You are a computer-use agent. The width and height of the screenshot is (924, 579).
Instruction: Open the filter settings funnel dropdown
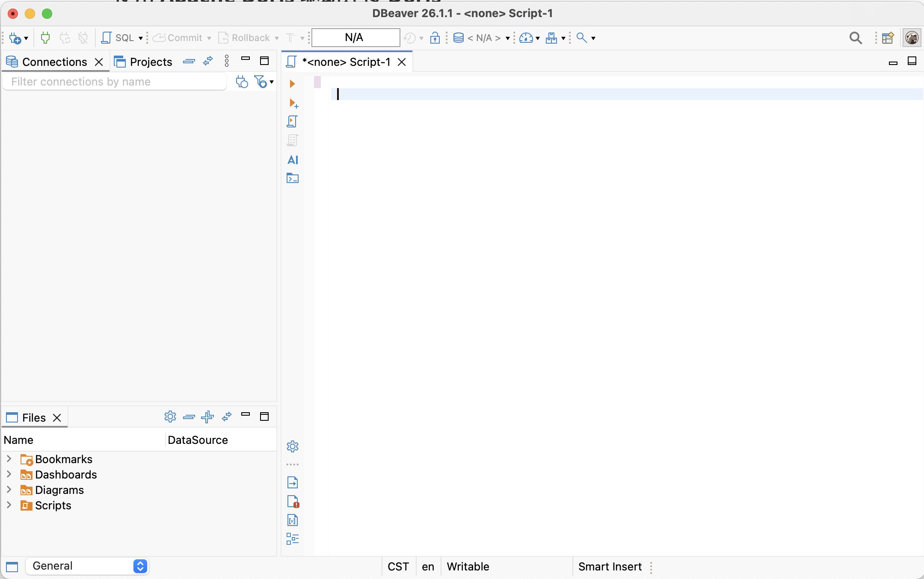(x=264, y=81)
